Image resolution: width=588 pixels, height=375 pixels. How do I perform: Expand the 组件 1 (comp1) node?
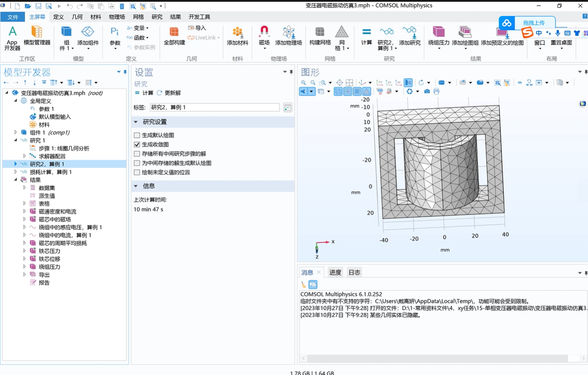coord(16,132)
